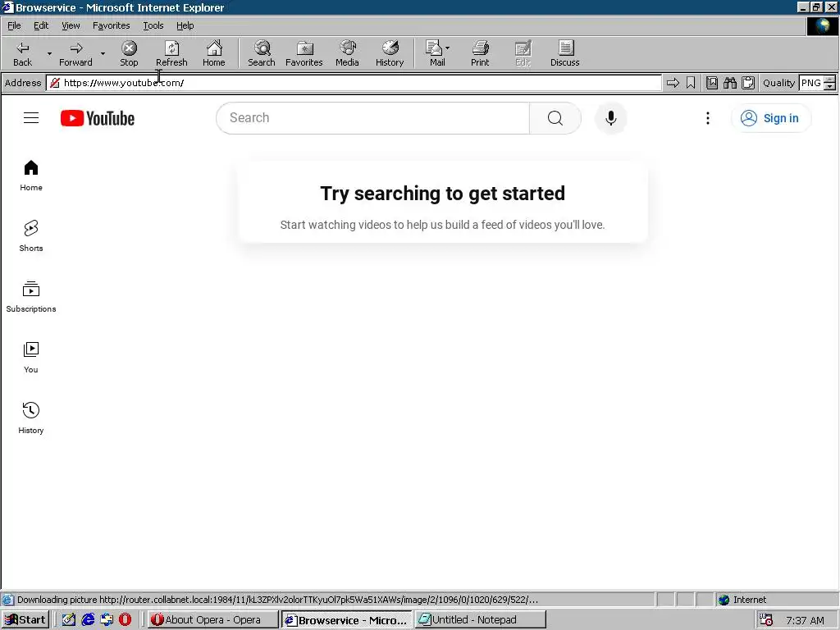The width and height of the screenshot is (840, 630).
Task: Open the YouTube hamburger guide menu
Action: (x=31, y=118)
